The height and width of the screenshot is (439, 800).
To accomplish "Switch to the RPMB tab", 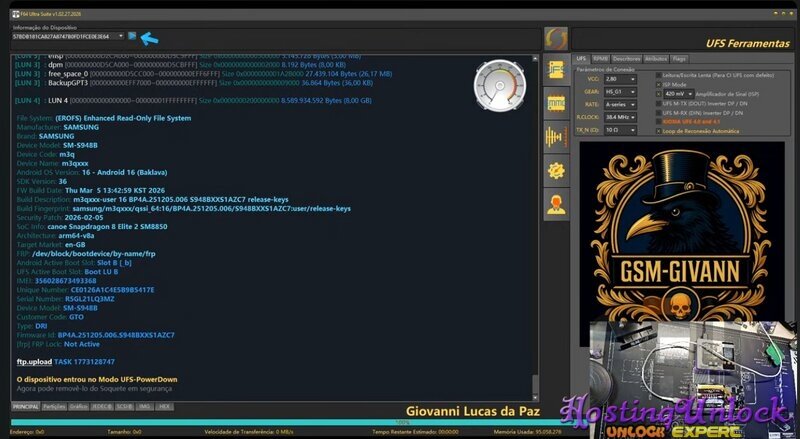I will click(x=600, y=59).
